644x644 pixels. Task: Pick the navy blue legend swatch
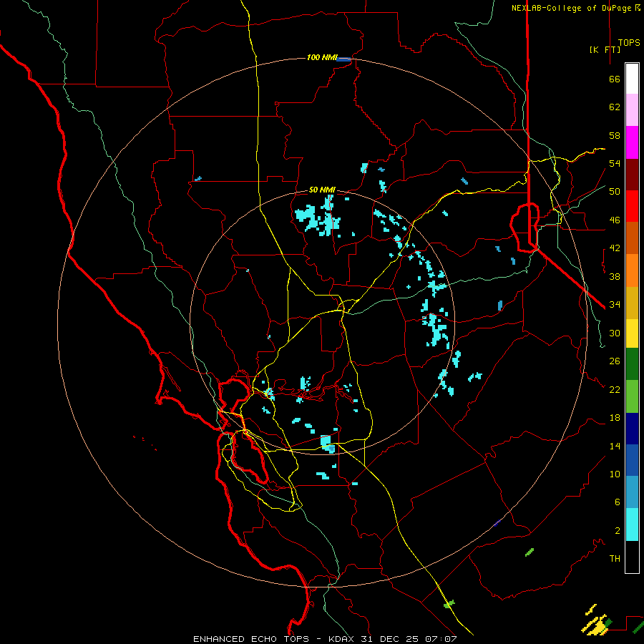pos(632,429)
